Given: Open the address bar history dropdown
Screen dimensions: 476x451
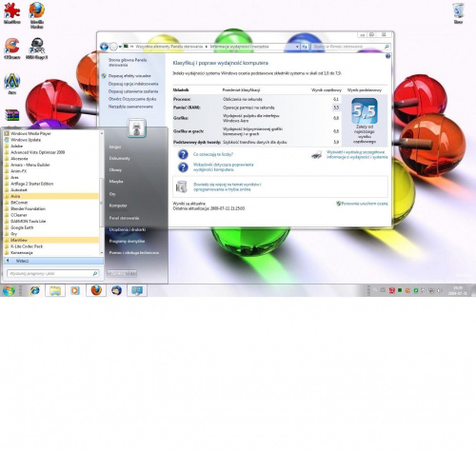Looking at the screenshot, I should [x=297, y=47].
